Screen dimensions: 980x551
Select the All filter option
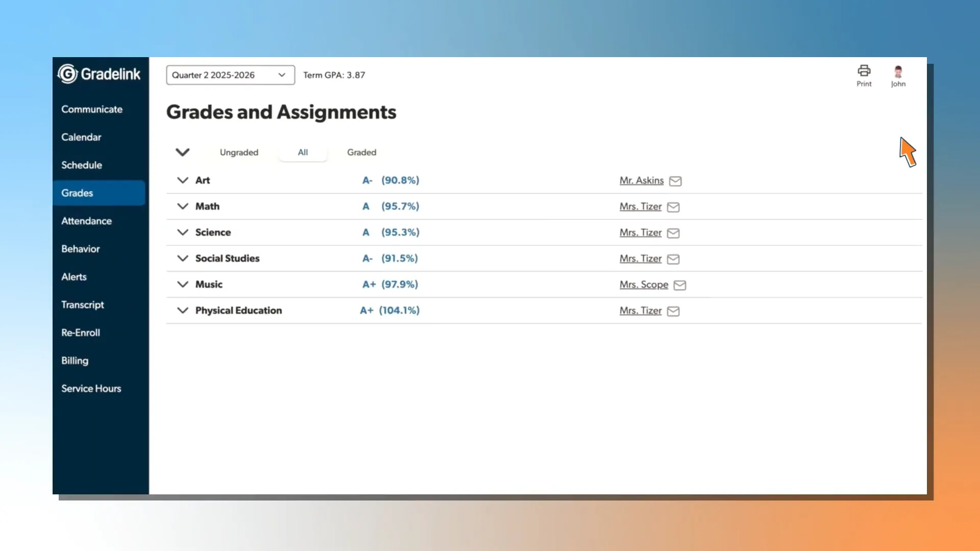click(303, 152)
